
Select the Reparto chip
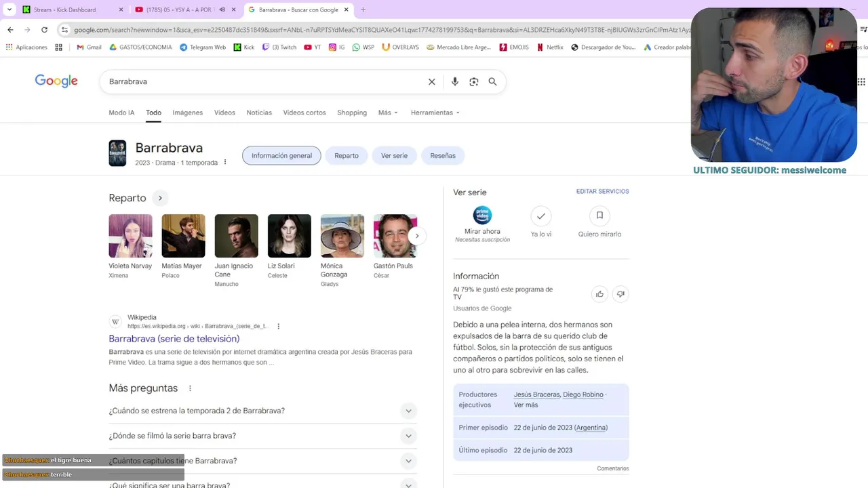[x=347, y=155]
